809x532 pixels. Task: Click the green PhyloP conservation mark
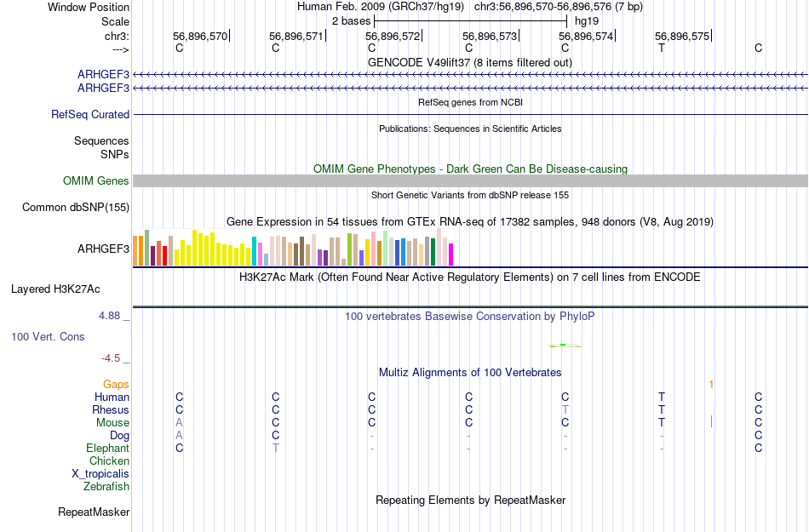(x=563, y=345)
